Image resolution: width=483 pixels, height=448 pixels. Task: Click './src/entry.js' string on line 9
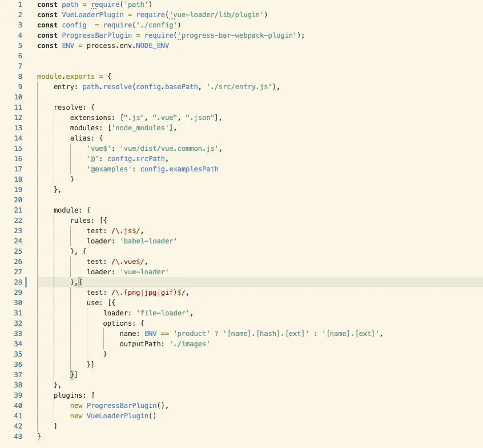tap(239, 87)
